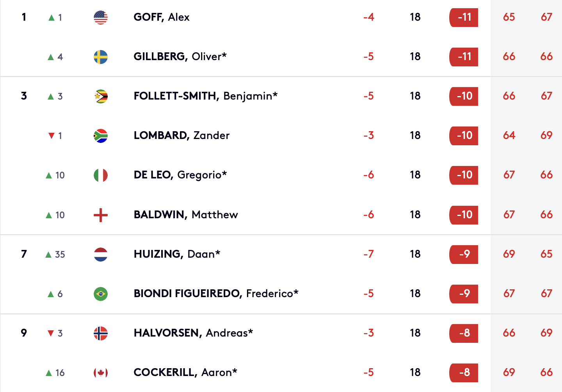
Task: Click Lombard's round one score of 64
Action: click(x=509, y=135)
